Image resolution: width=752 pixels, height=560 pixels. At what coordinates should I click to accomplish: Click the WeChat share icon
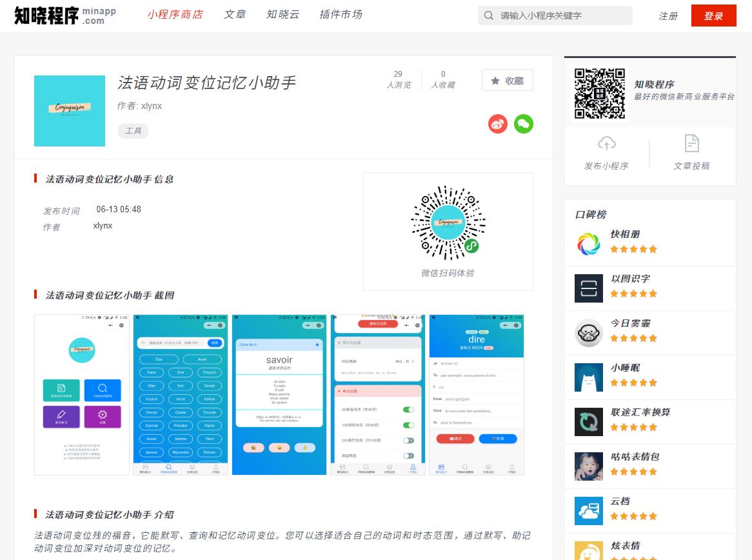coord(524,124)
